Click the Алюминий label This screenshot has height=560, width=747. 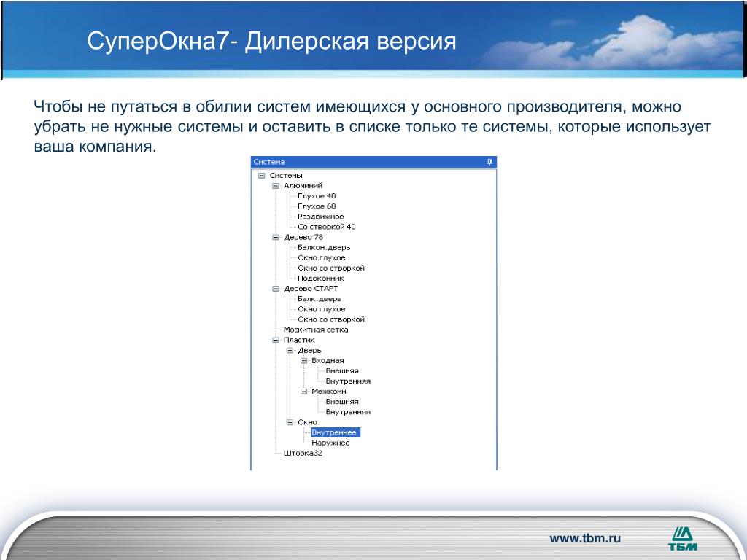[303, 186]
